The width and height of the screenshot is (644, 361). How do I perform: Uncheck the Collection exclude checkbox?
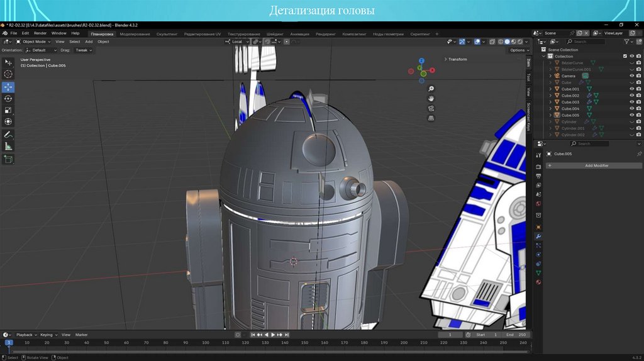click(625, 56)
